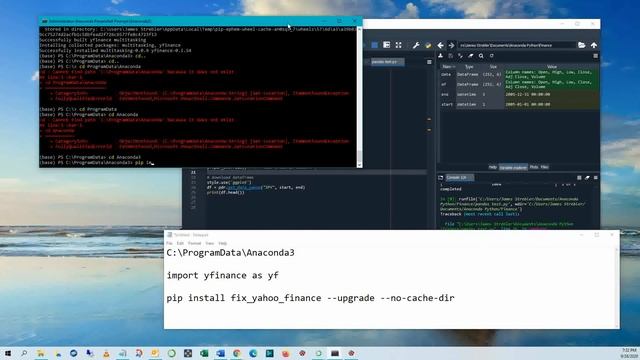
Task: Interrupt kernel stop icon in IPython console
Action: point(579,178)
